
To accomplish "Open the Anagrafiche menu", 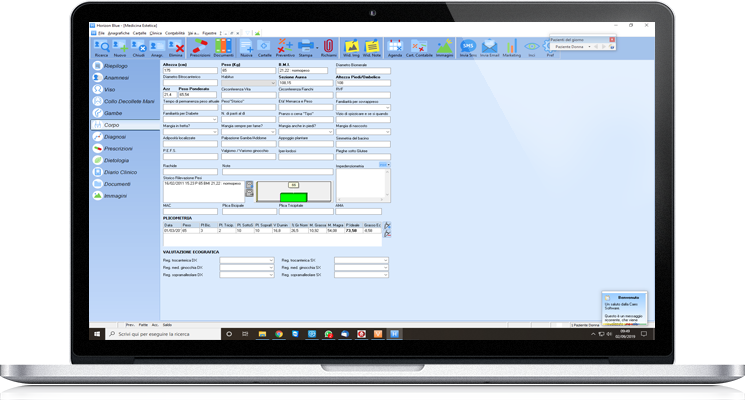I will [x=118, y=33].
